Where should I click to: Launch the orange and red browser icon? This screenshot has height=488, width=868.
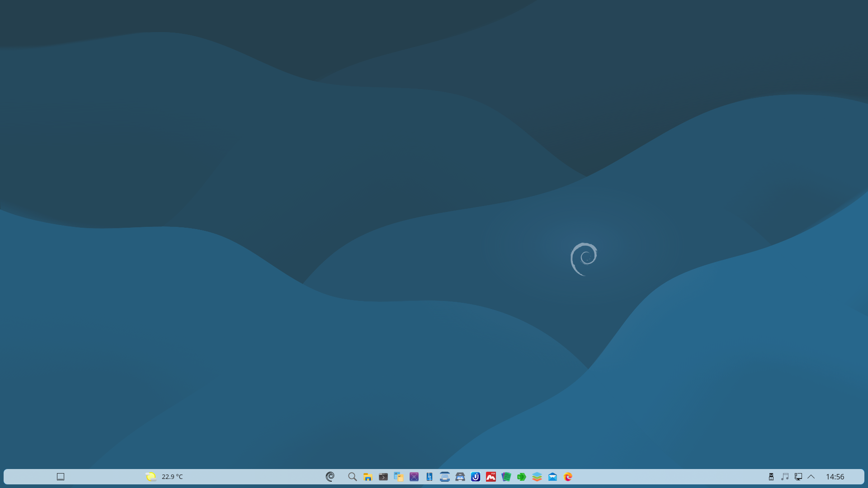[568, 477]
